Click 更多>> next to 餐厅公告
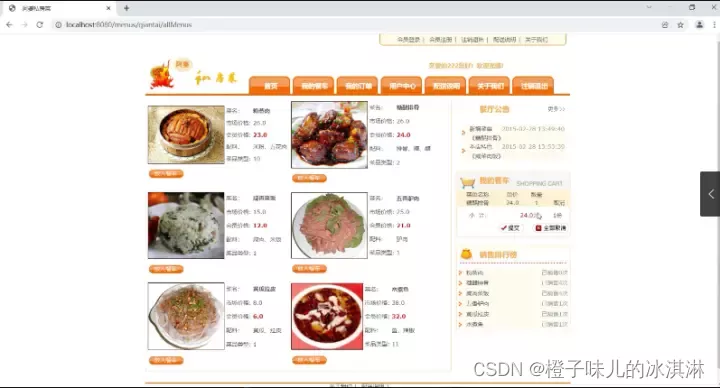 (556, 109)
